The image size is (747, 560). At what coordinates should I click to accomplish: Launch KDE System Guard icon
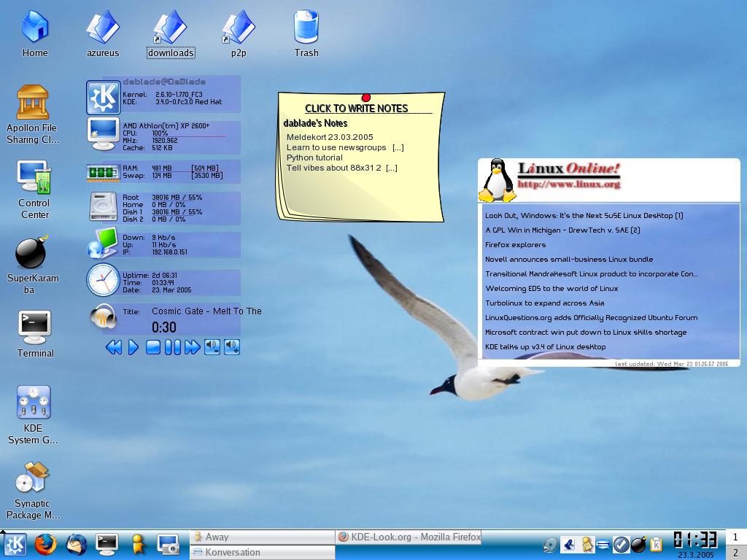coord(33,414)
